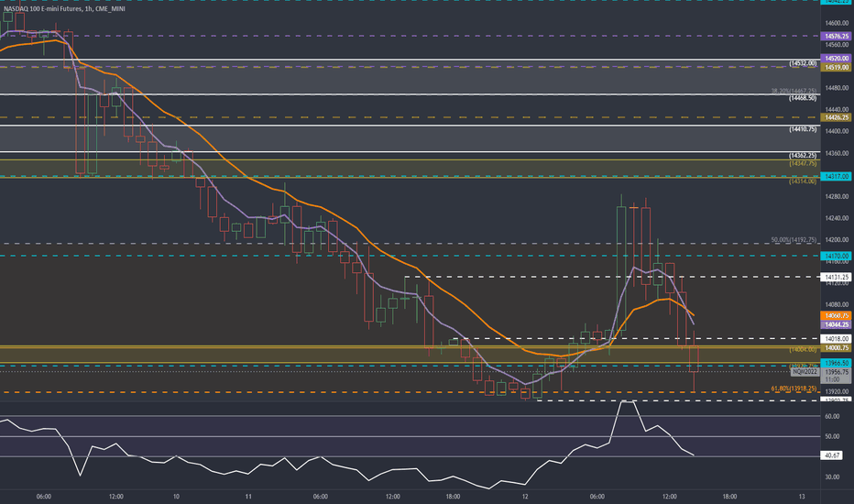The width and height of the screenshot is (854, 504).
Task: Select the white 14018.00 price label
Action: [x=836, y=338]
